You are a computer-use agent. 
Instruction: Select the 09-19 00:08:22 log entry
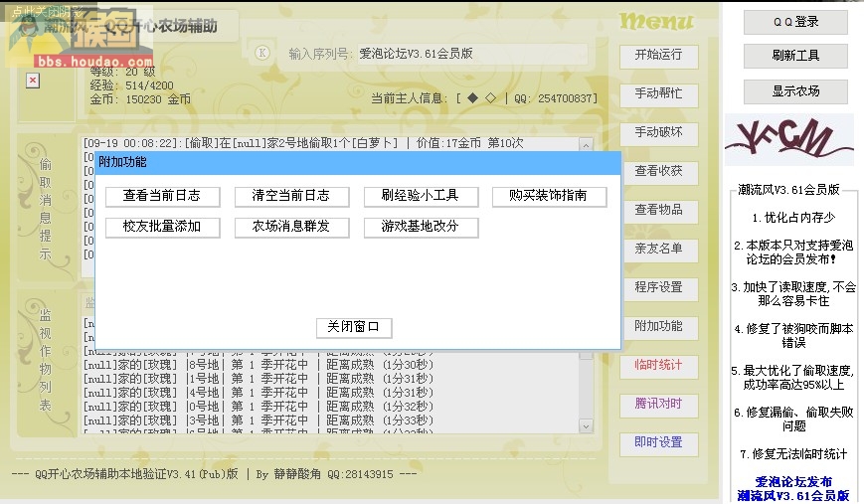(x=303, y=143)
